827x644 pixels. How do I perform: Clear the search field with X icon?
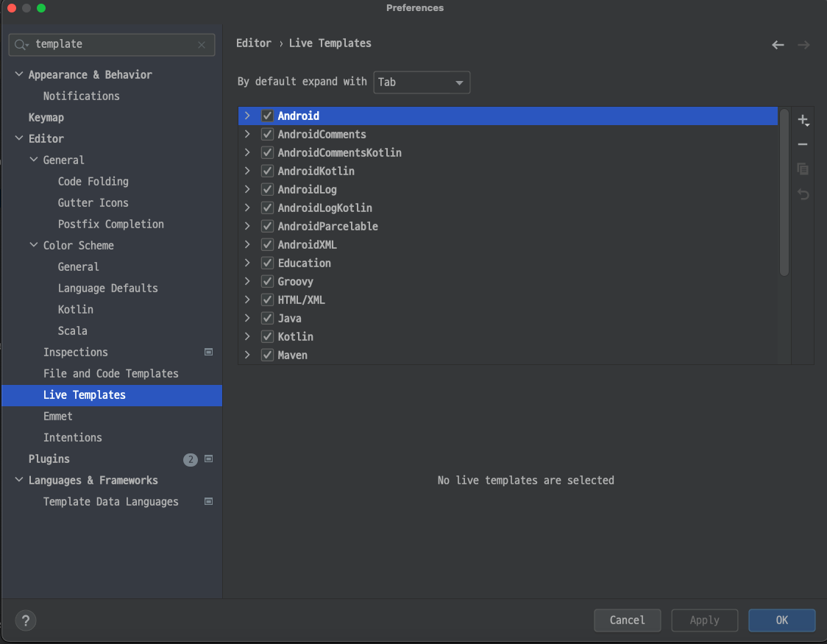(202, 45)
